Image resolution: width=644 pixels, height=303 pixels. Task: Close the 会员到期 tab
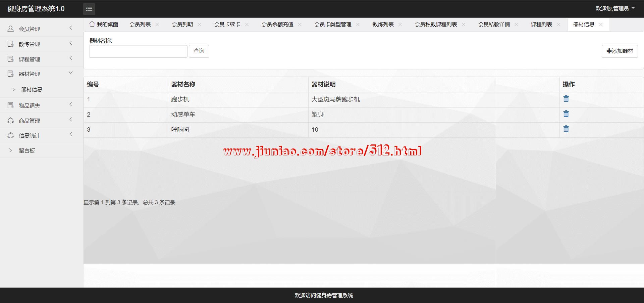(x=200, y=25)
